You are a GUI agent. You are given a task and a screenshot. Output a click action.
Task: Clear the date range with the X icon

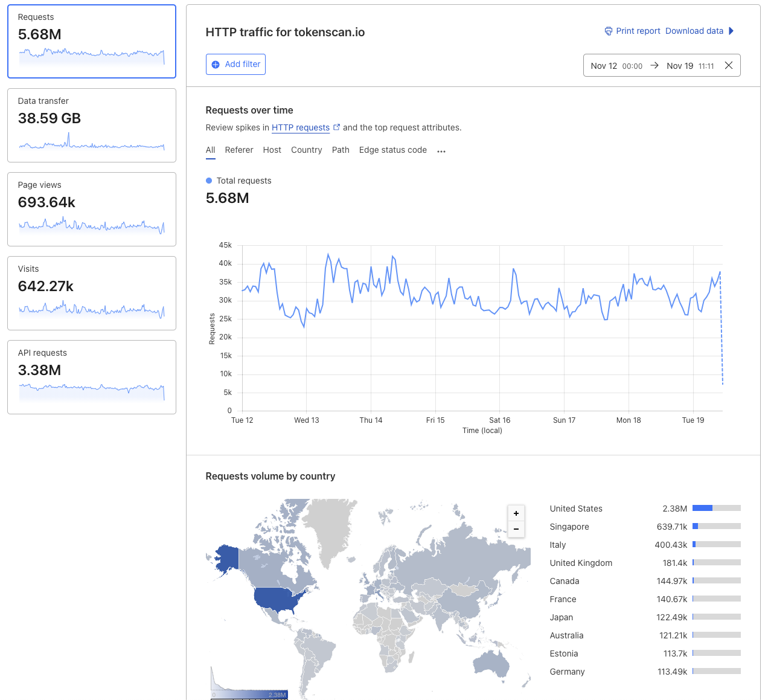click(729, 65)
